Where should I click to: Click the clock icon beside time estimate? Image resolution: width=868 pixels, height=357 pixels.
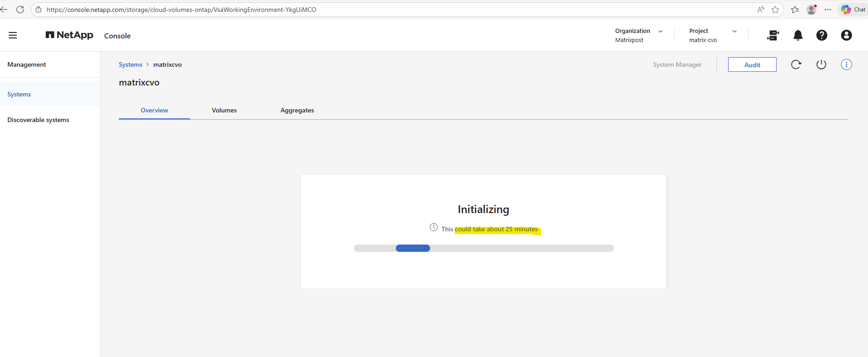pos(434,227)
